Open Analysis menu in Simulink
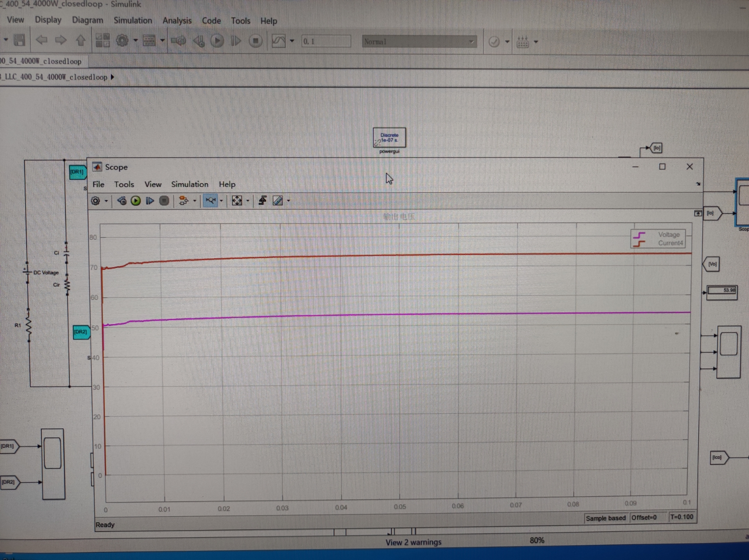 click(x=177, y=21)
